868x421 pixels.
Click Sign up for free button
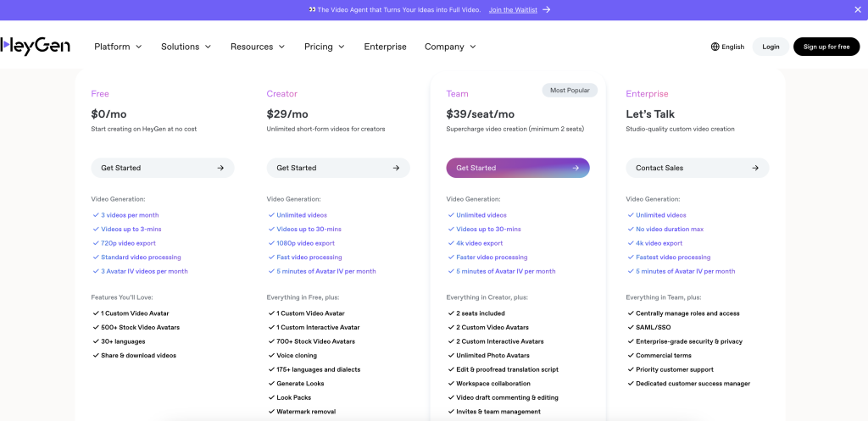tap(826, 47)
